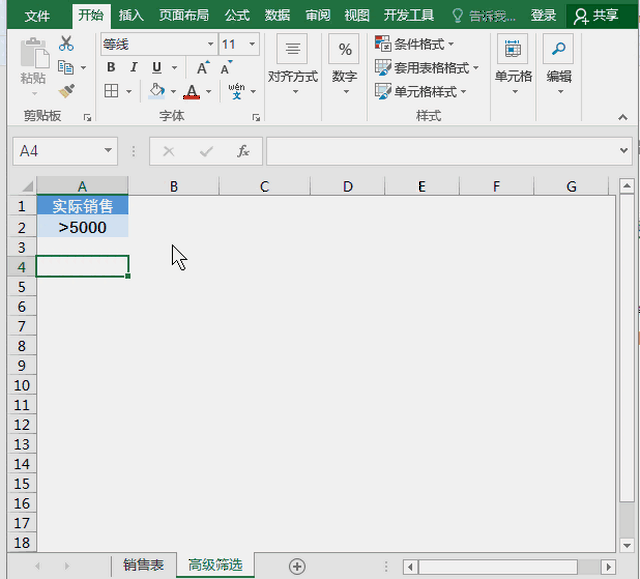Viewport: 640px width, 579px height.
Task: Toggle Bold formatting
Action: 111,67
